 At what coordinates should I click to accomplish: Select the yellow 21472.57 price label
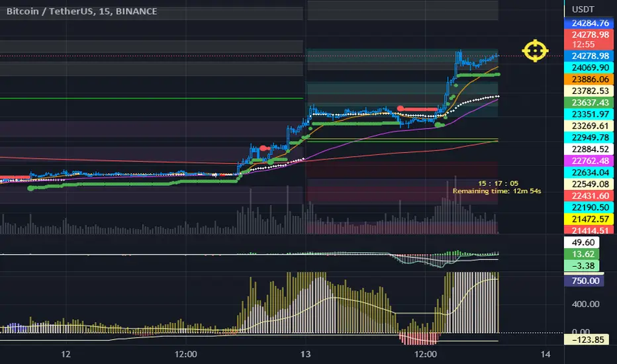pos(589,219)
